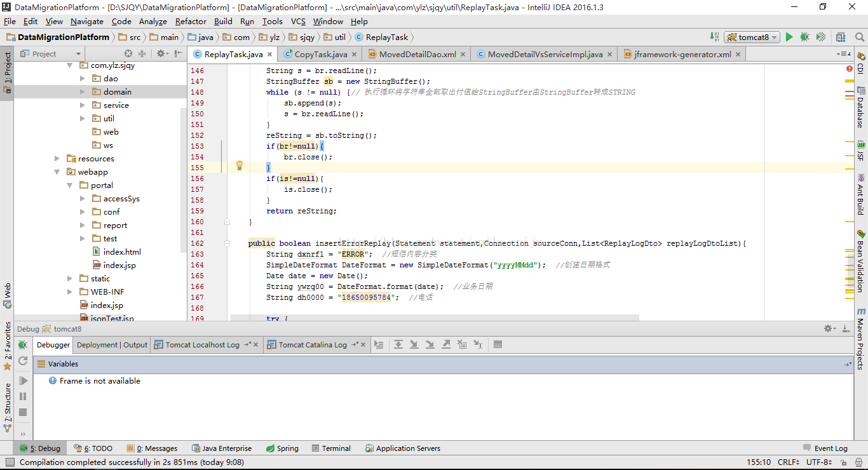Close the ReplayTask.java tab
Screen dimensions: 868x470
[x=270, y=55]
